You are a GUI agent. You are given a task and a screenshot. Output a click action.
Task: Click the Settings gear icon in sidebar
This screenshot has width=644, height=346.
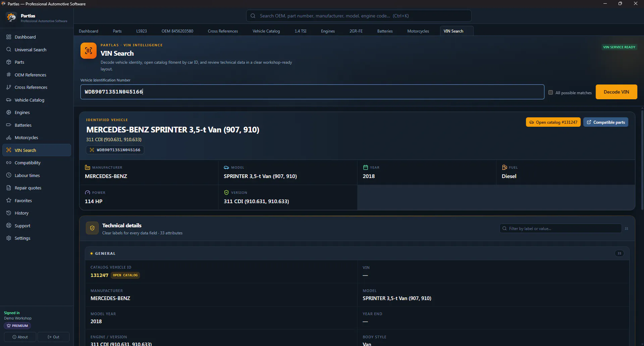click(x=9, y=238)
